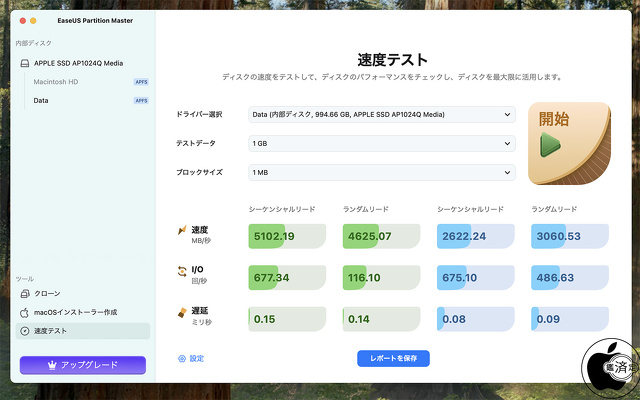Click the APFS badge on Macintosh HD
Screen dimensions: 640x400
click(x=141, y=82)
